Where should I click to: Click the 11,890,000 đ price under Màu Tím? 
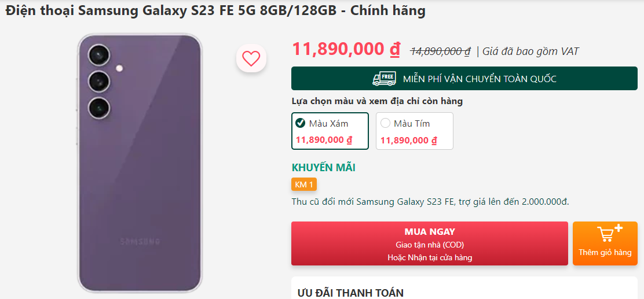[x=409, y=141]
